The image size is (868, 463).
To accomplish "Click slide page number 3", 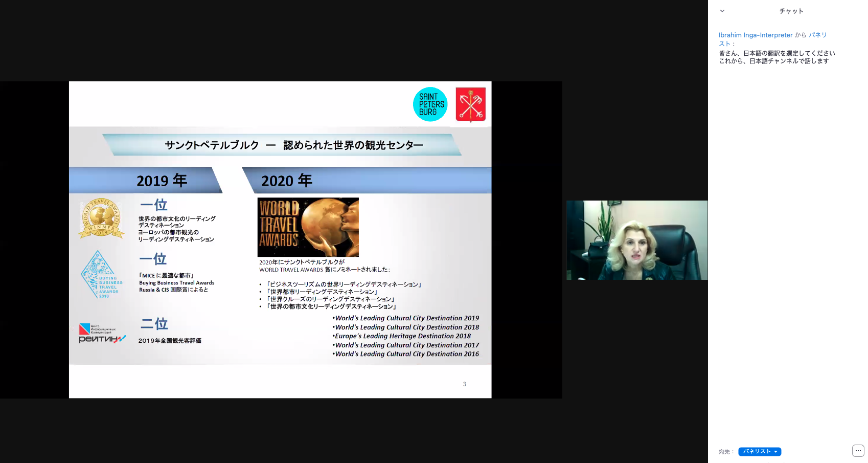I will (x=464, y=384).
